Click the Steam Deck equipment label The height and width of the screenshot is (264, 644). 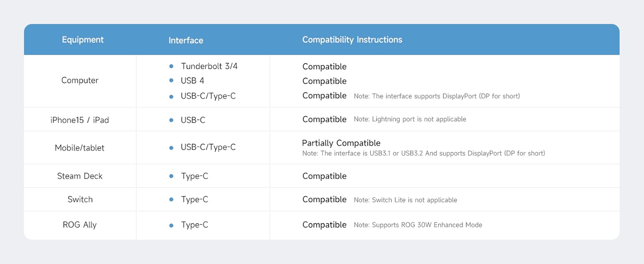click(80, 176)
